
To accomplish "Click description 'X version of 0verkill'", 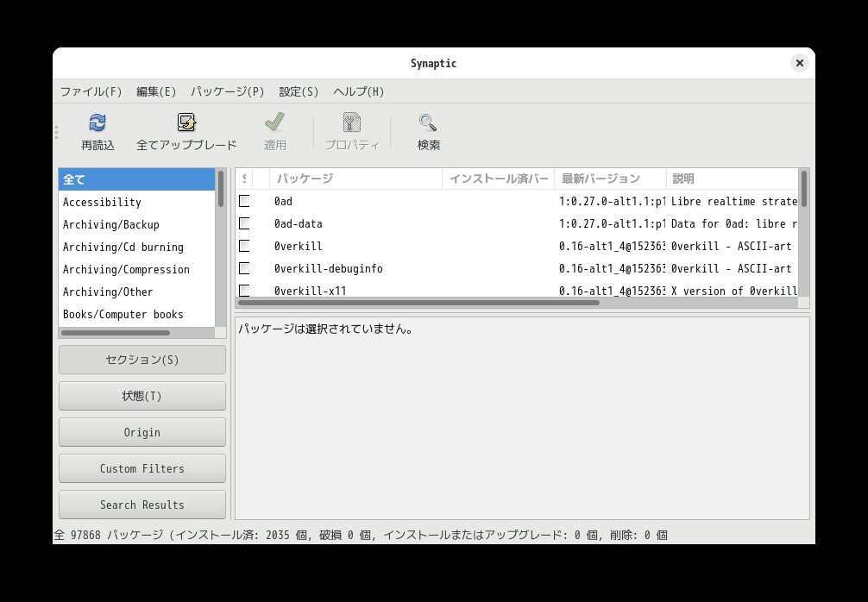I will coord(734,291).
